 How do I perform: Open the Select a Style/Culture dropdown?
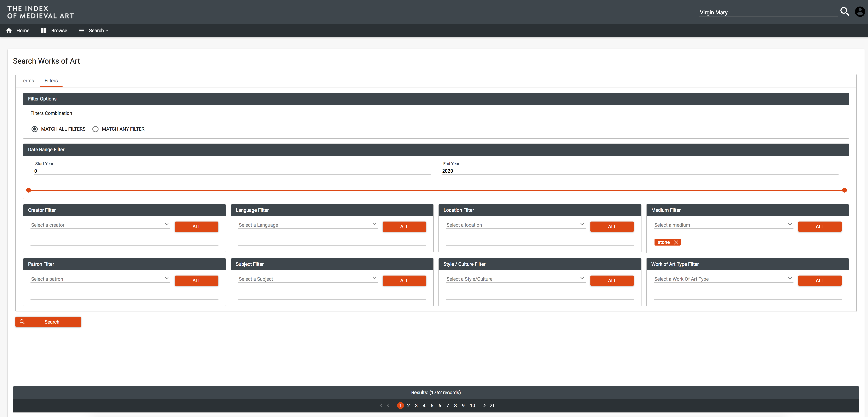click(x=516, y=279)
